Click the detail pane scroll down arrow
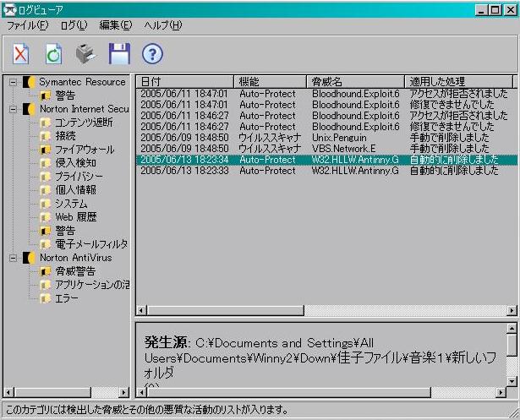 [x=512, y=379]
